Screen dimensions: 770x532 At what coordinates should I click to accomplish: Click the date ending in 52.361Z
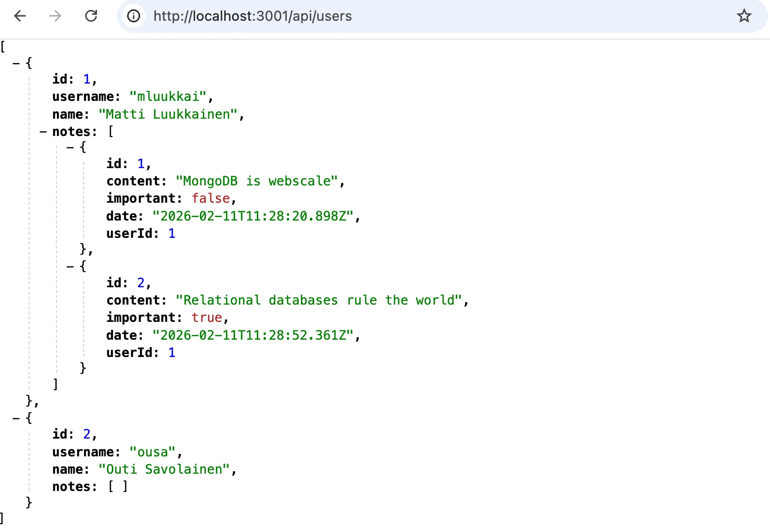pos(253,335)
